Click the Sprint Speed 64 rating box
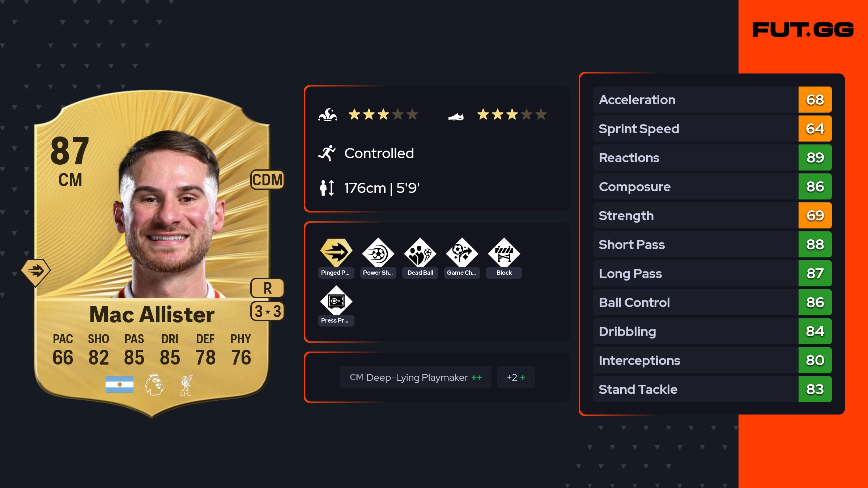This screenshot has width=868, height=488. click(815, 129)
